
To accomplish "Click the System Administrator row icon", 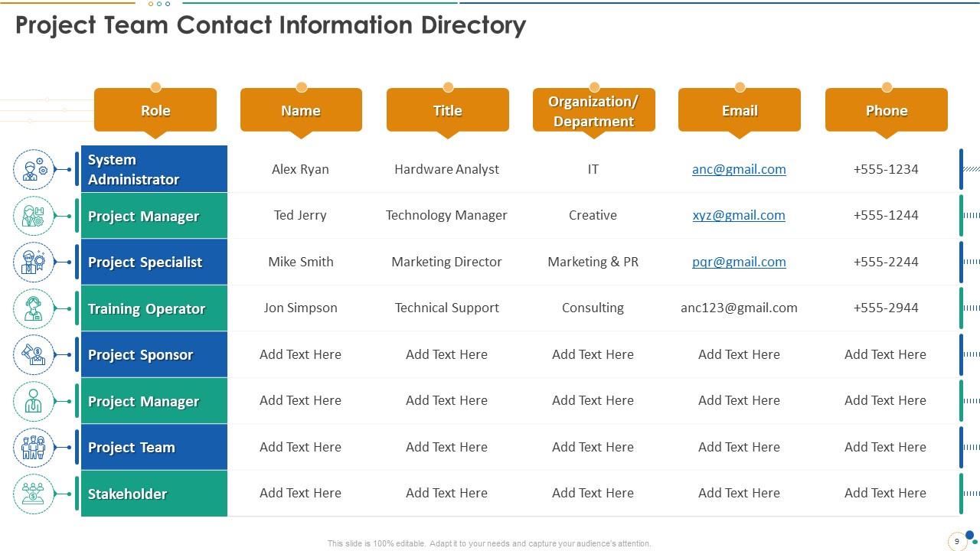I will coord(34,169).
